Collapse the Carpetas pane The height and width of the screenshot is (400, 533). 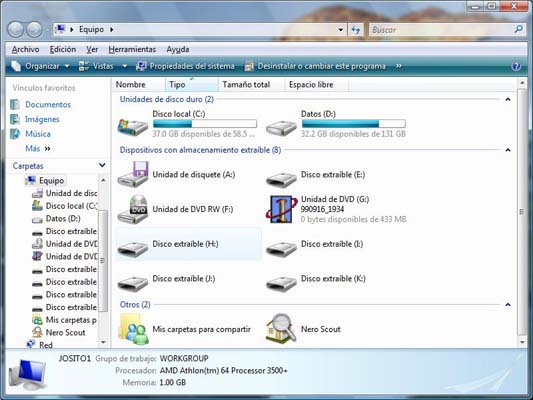point(102,166)
